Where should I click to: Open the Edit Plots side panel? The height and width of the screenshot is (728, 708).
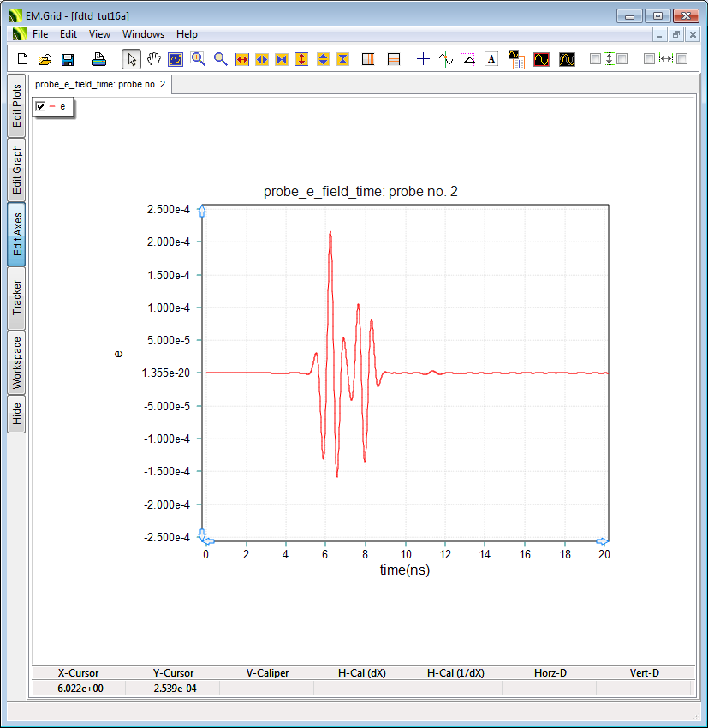17,106
